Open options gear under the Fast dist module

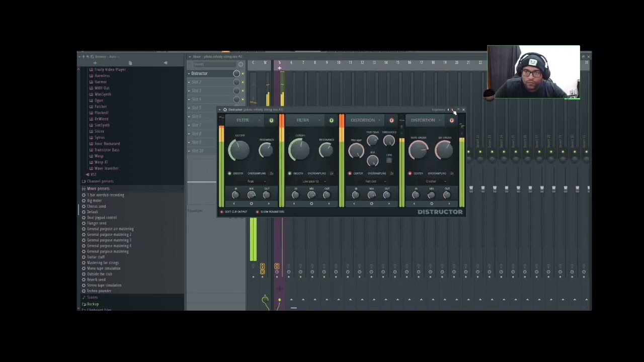click(x=371, y=204)
